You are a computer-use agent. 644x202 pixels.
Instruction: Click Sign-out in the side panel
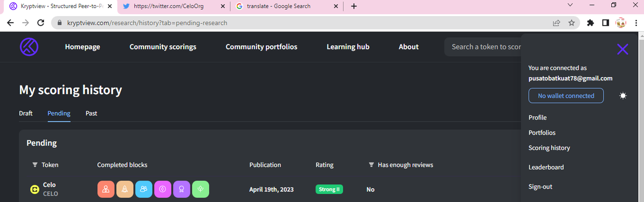(540, 187)
